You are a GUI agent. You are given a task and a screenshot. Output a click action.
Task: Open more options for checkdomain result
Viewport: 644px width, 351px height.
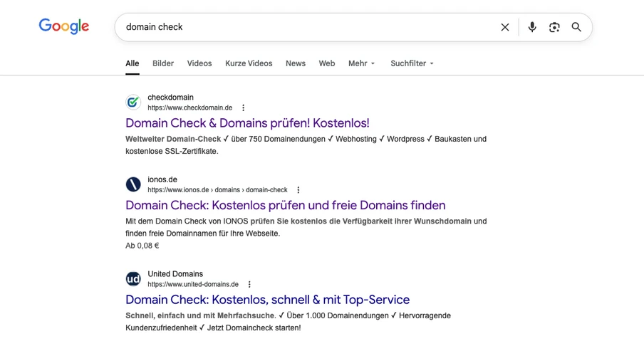coord(243,108)
